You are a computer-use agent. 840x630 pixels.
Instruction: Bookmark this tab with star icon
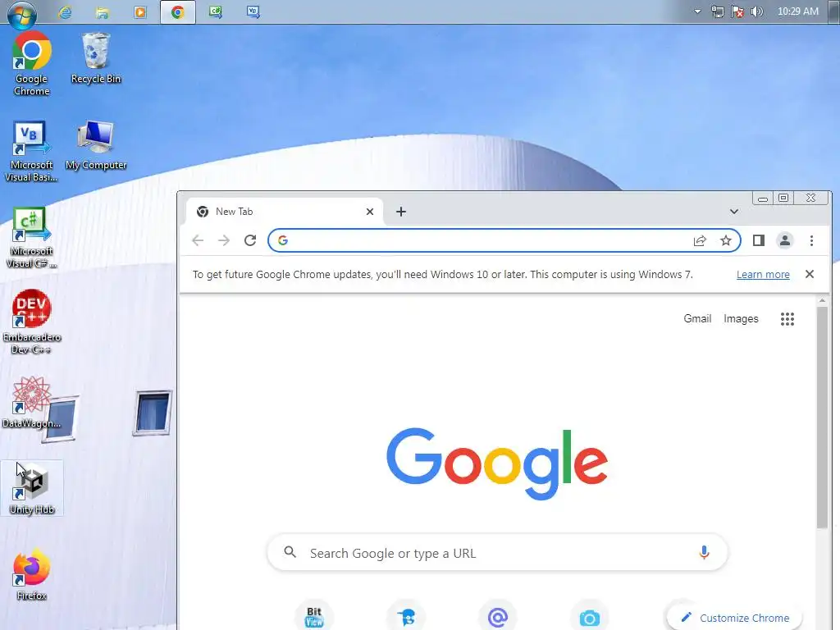pos(726,240)
